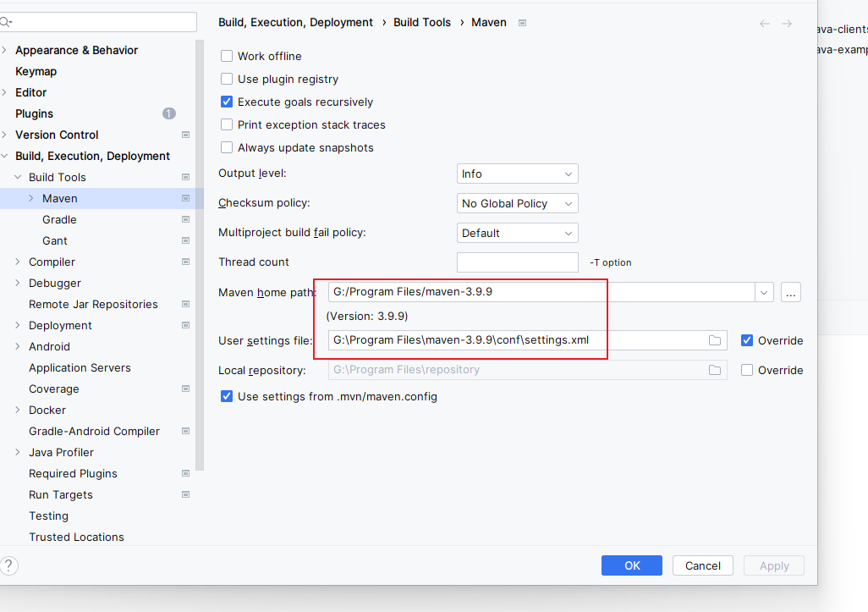Image resolution: width=868 pixels, height=612 pixels.
Task: Click Build, Execution, Deployment breadcrumb
Action: click(x=295, y=22)
